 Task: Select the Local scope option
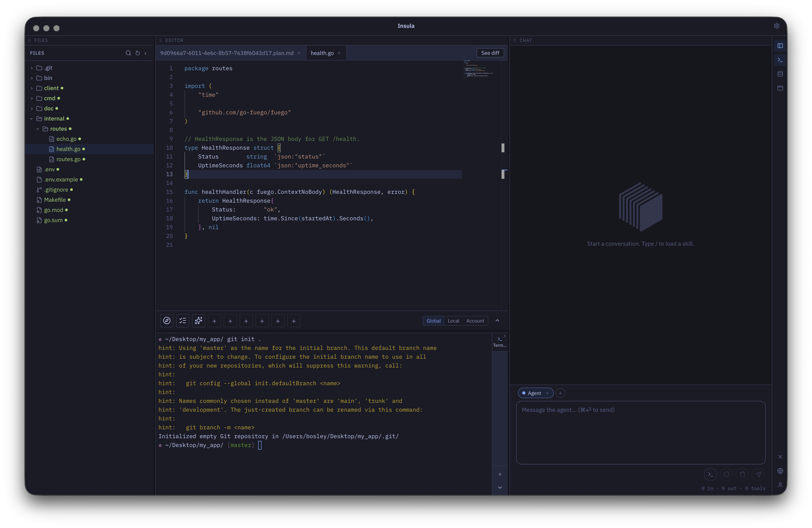point(453,321)
